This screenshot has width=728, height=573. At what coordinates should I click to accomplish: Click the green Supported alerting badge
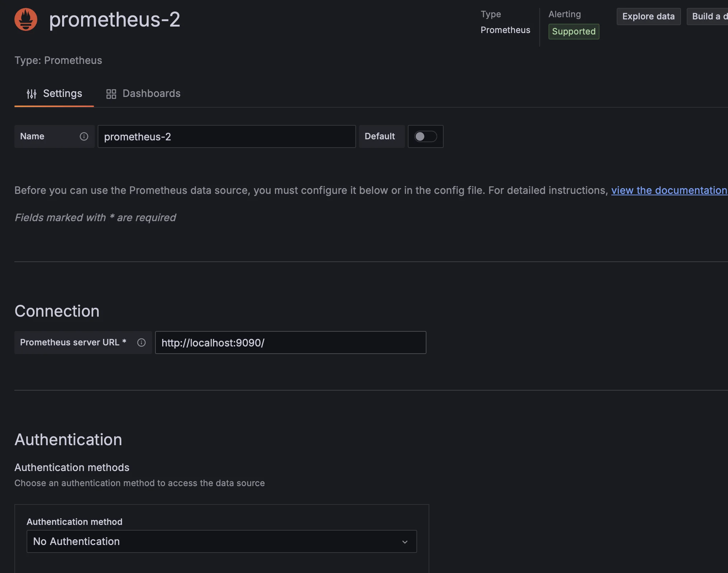574,32
